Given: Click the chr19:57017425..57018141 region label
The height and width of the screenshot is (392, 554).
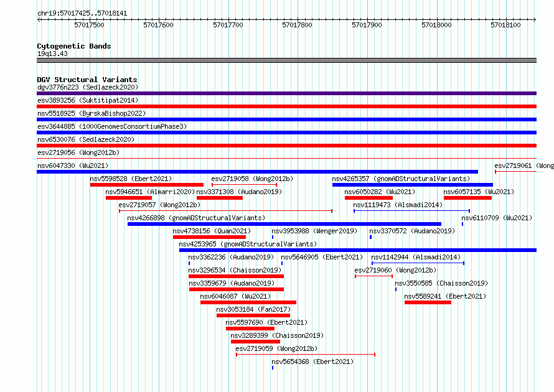Looking at the screenshot, I should click(82, 14).
